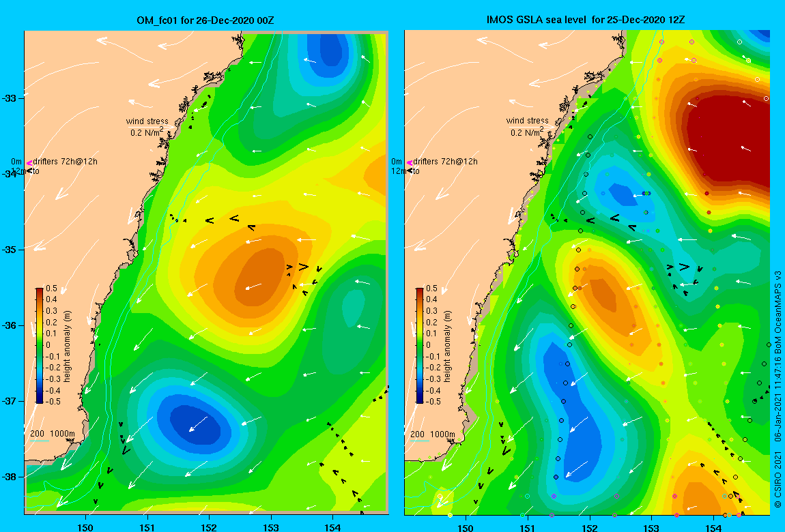Image resolution: width=785 pixels, height=532 pixels.
Task: Click the "-0.5" tick on left map color bar
Action: [53, 402]
